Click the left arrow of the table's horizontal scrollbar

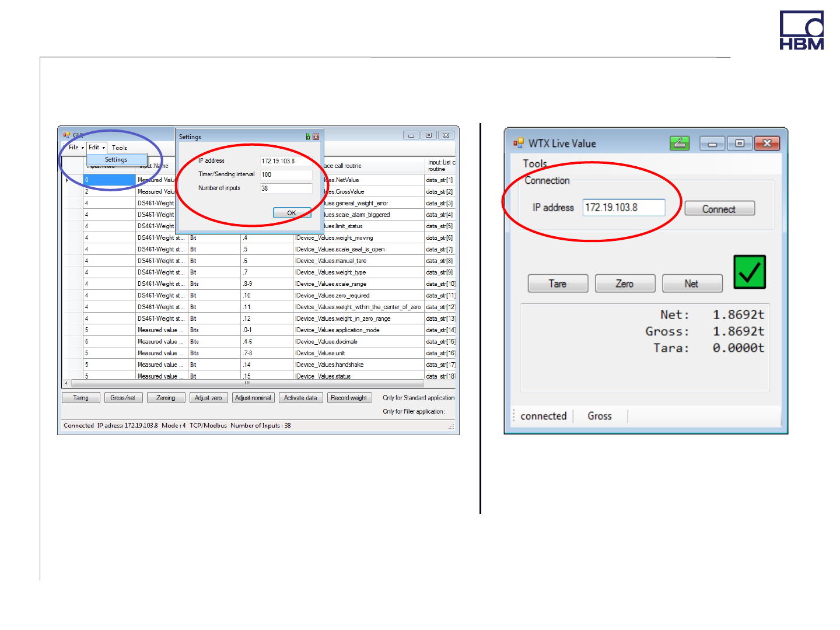[x=66, y=383]
